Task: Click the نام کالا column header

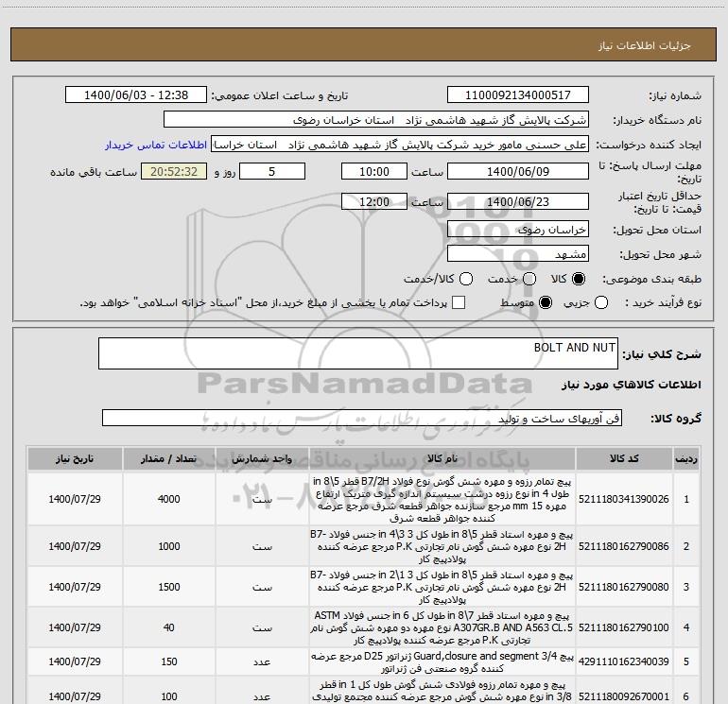Action: 442,459
